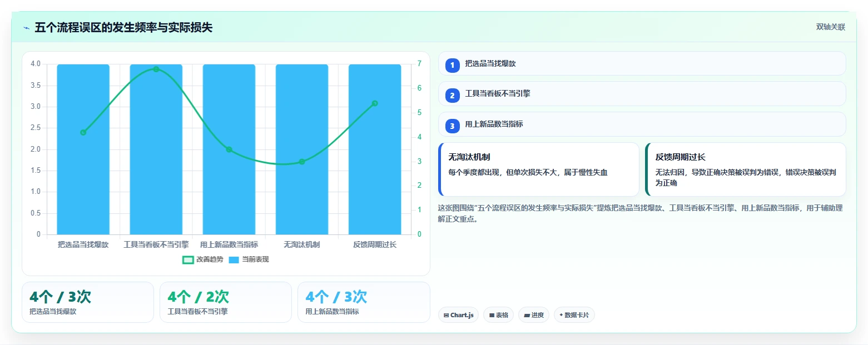868x345 pixels.
Task: Toggle the 当前表现 legend item
Action: click(249, 259)
